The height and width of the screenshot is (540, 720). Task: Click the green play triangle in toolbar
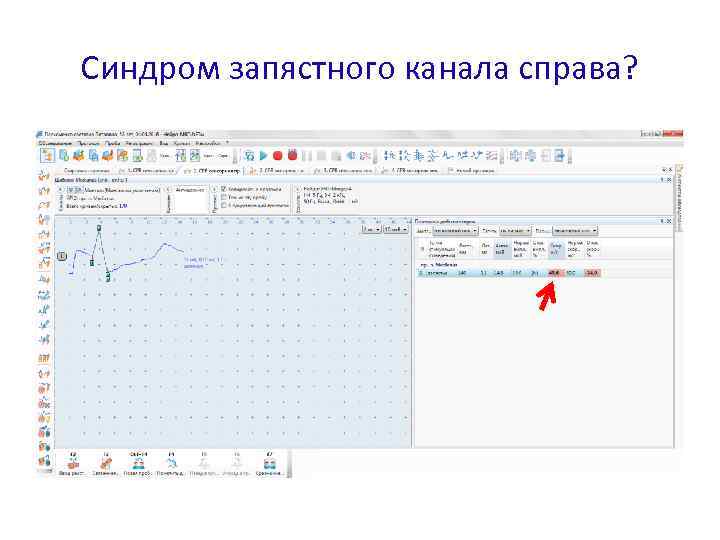tap(264, 156)
